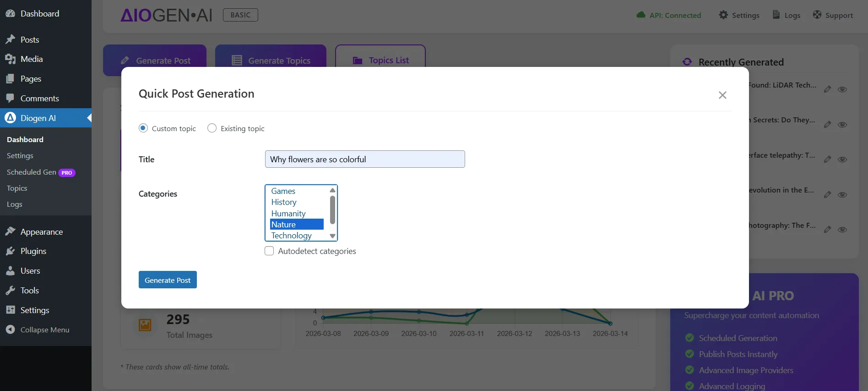868x391 pixels.
Task: Select History in the Categories list
Action: pos(297,202)
